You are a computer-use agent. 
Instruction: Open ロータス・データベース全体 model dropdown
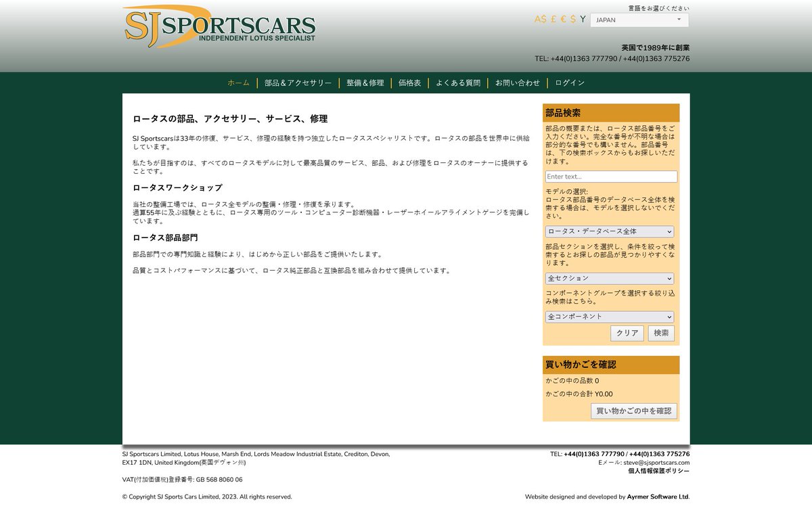coord(610,231)
